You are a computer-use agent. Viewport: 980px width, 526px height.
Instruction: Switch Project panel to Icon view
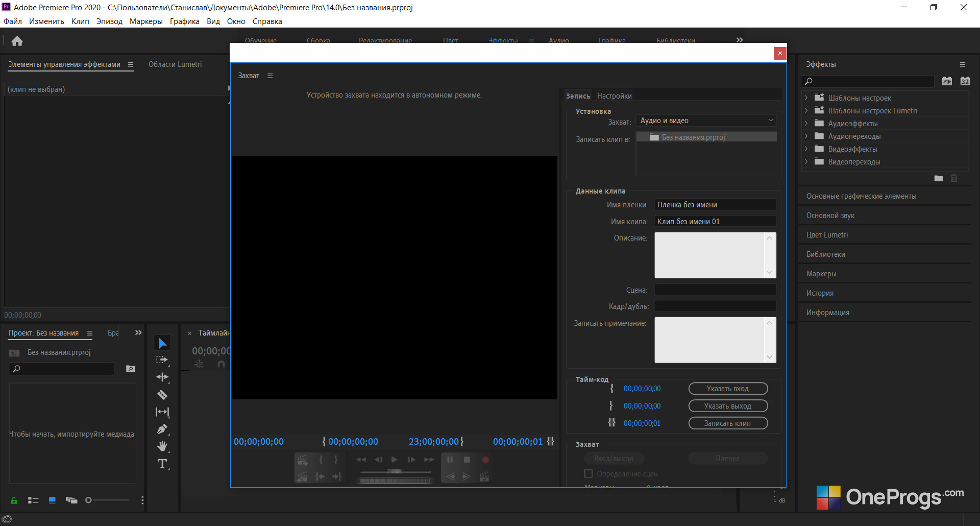[x=52, y=500]
